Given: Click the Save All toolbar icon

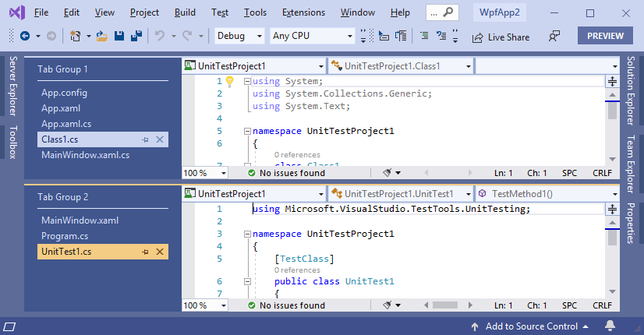Looking at the screenshot, I should (135, 37).
